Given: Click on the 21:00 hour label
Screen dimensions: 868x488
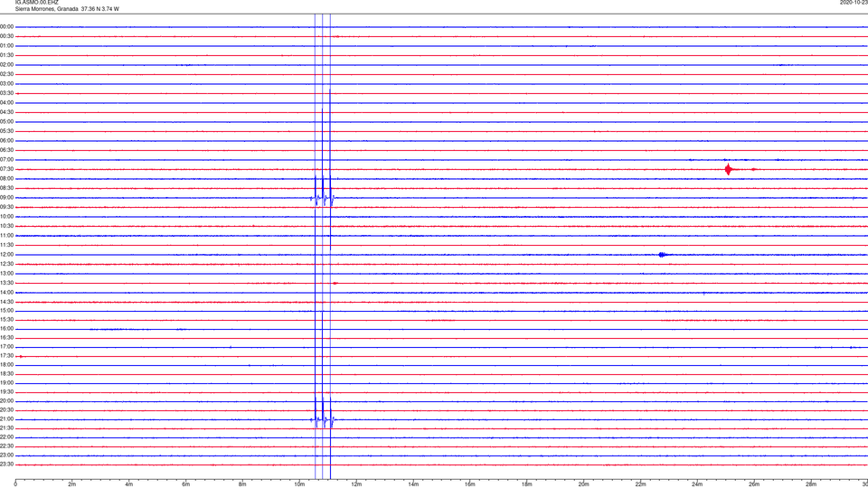Looking at the screenshot, I should pos(6,418).
